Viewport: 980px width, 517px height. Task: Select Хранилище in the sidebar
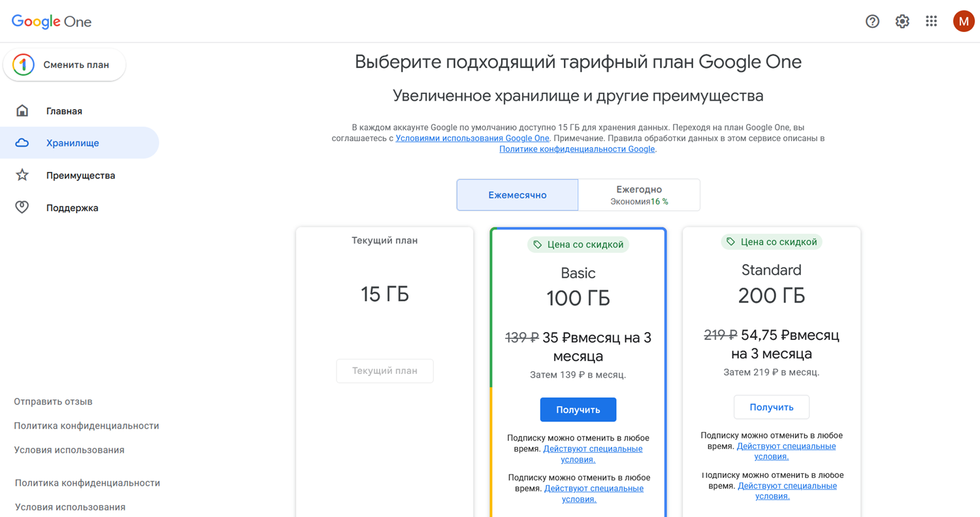(79, 142)
